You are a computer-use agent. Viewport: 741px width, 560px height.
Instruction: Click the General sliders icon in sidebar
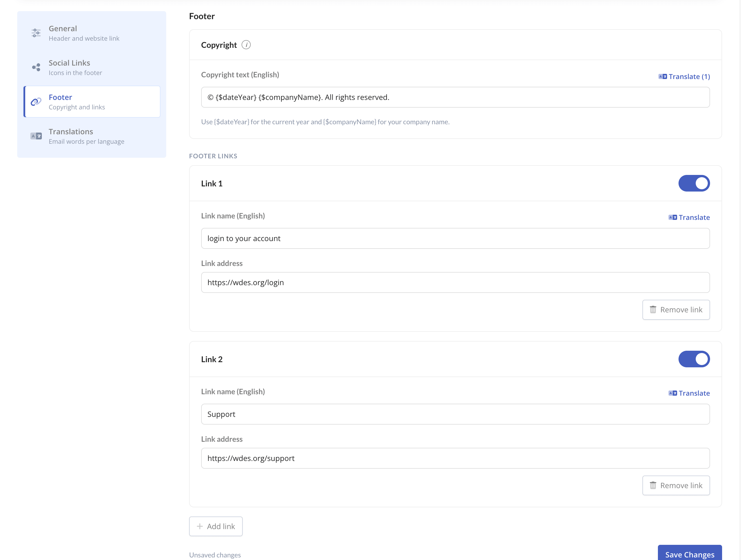[36, 33]
